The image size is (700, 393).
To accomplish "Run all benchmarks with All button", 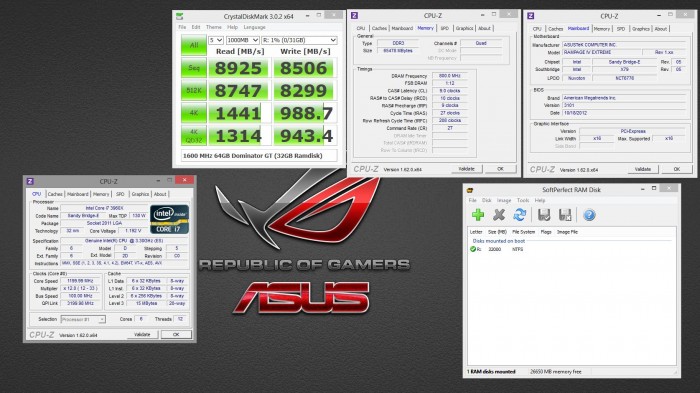I will (194, 45).
